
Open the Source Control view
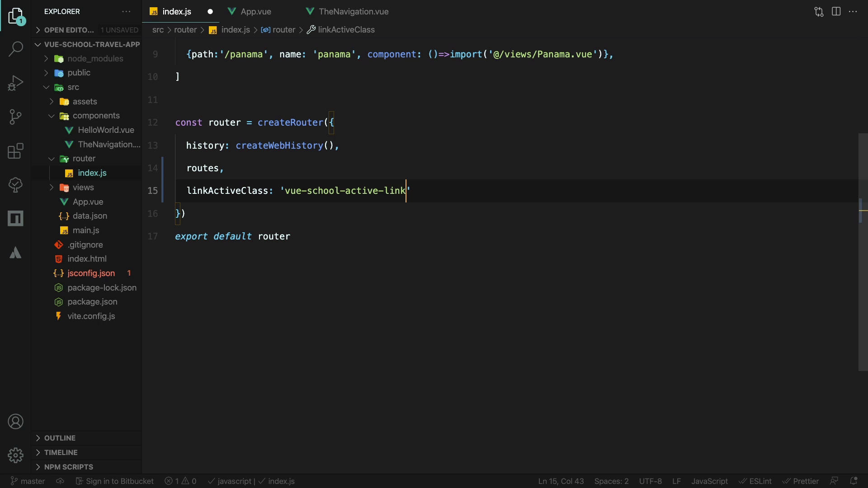coord(16,117)
